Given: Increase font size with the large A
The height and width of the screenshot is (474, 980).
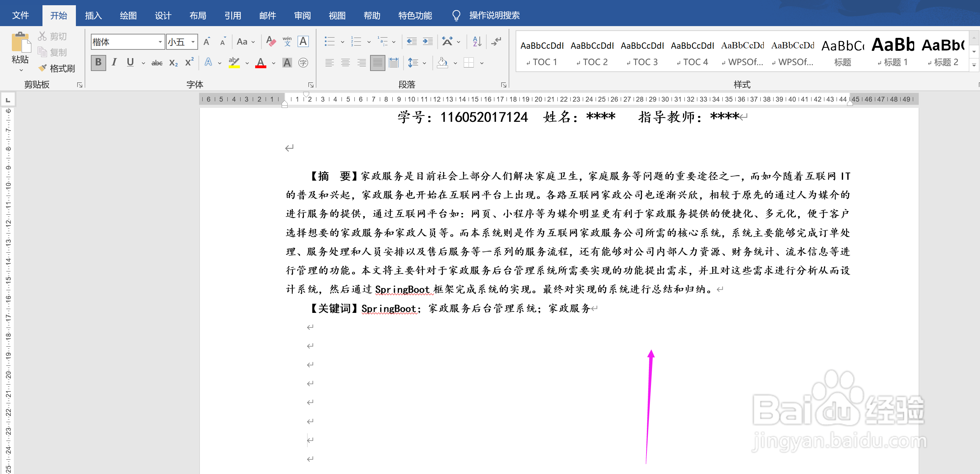Looking at the screenshot, I should (207, 41).
